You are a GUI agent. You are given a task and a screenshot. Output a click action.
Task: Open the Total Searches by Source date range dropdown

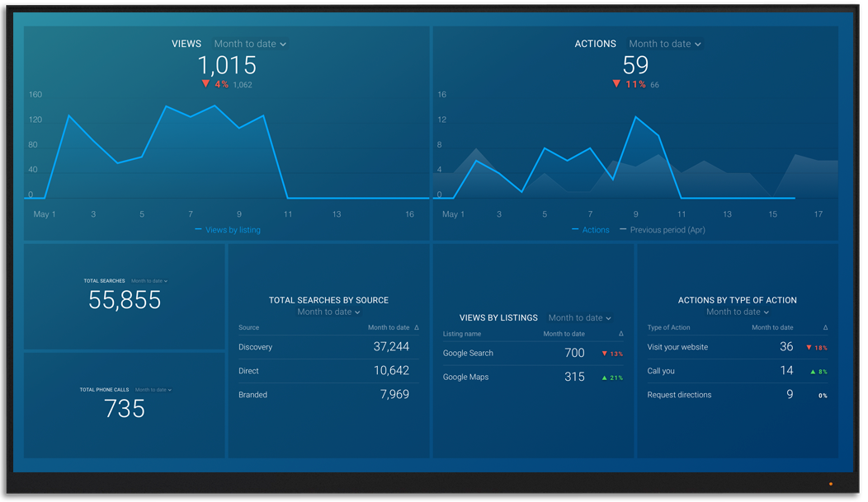tap(328, 312)
